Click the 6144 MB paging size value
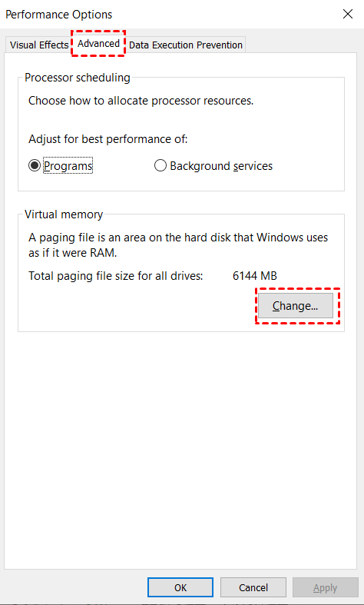 pos(255,276)
